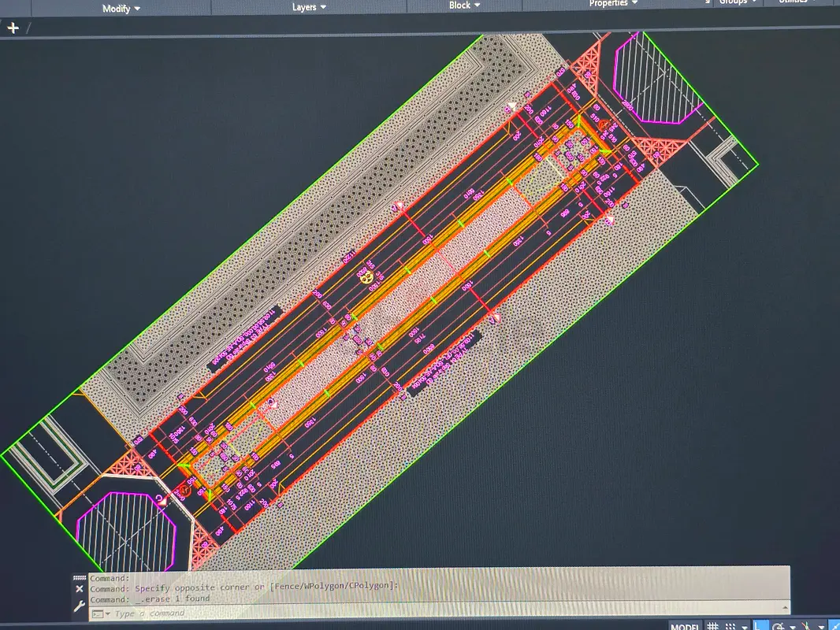
Task: Open a new drawing tab with plus icon
Action: click(x=13, y=28)
